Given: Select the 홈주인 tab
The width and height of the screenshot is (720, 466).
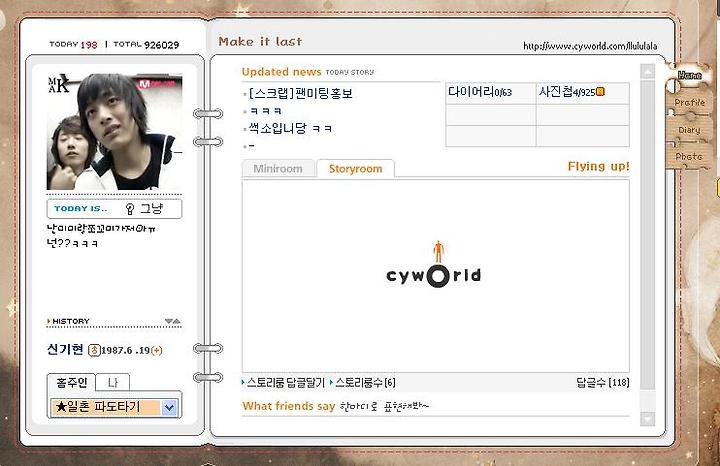Looking at the screenshot, I should (x=71, y=382).
